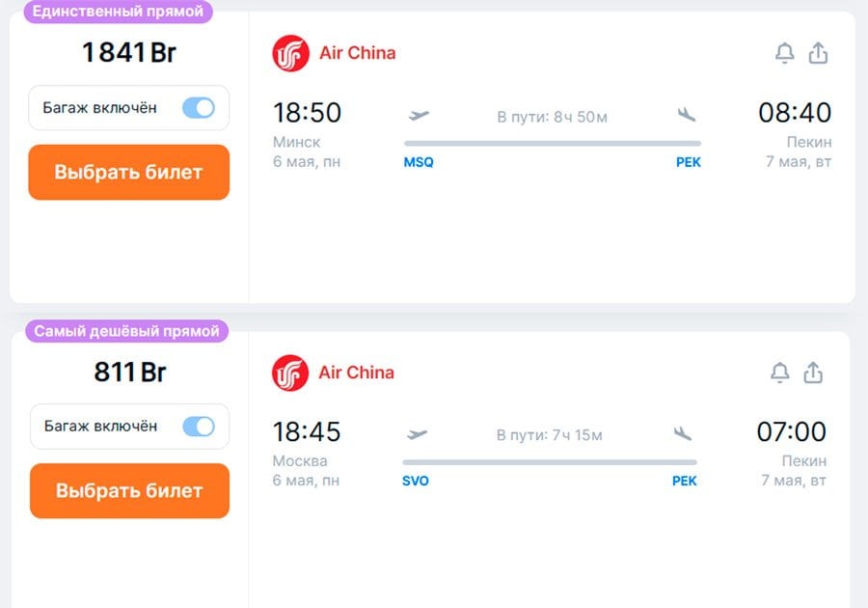
Task: Click the MSQ airport code
Action: 419,162
